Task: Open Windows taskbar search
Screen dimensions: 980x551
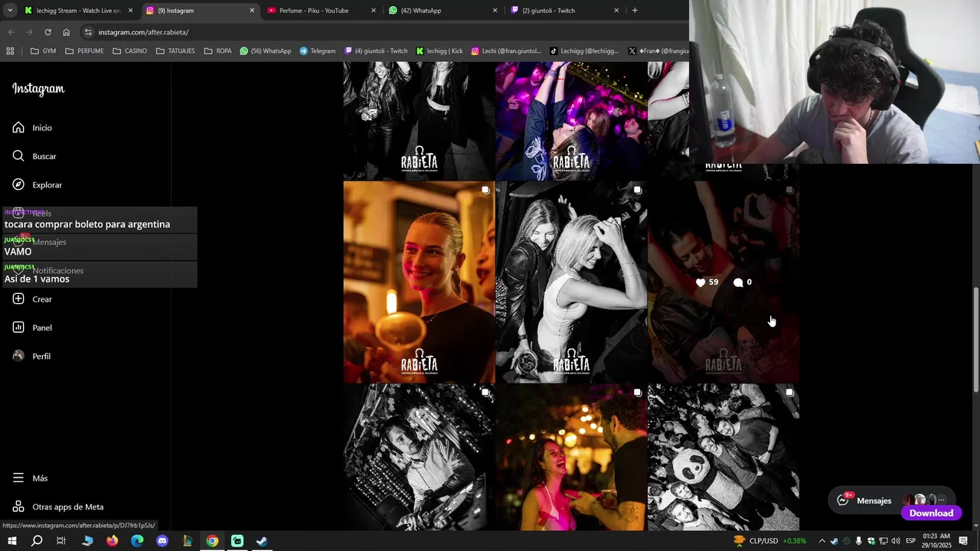Action: coord(37,541)
